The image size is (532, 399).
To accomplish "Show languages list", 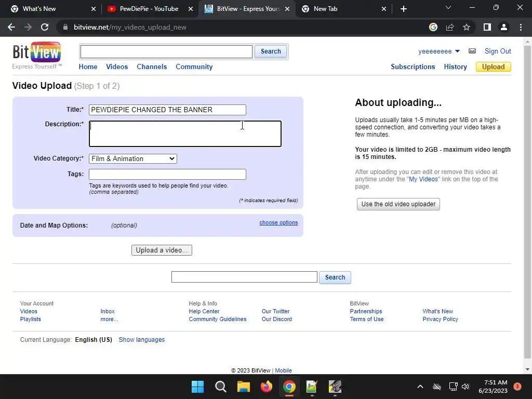I will click(x=141, y=340).
